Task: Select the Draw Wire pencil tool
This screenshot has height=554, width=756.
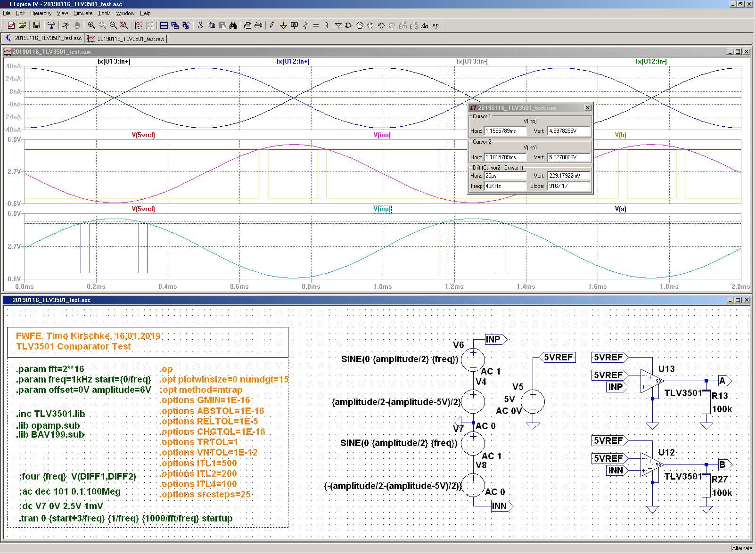Action: click(x=272, y=25)
